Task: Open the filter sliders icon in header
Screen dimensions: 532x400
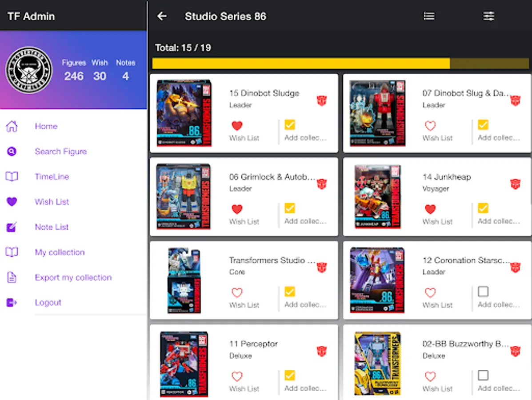Action: click(488, 16)
